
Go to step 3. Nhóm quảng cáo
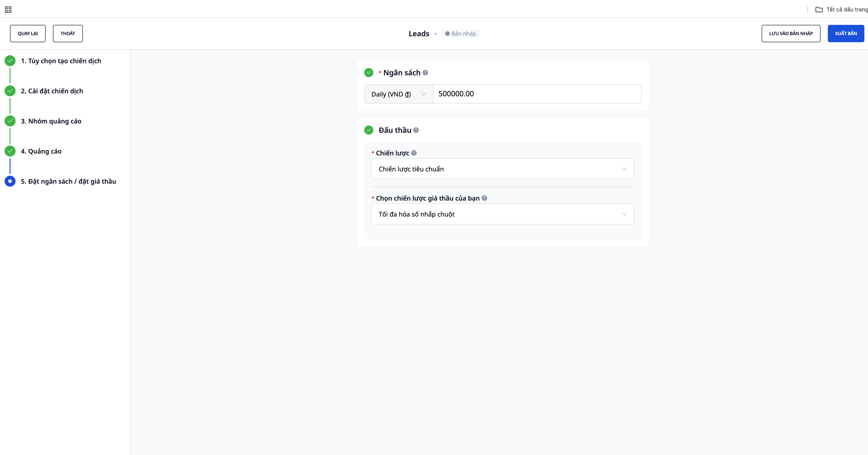pyautogui.click(x=51, y=121)
